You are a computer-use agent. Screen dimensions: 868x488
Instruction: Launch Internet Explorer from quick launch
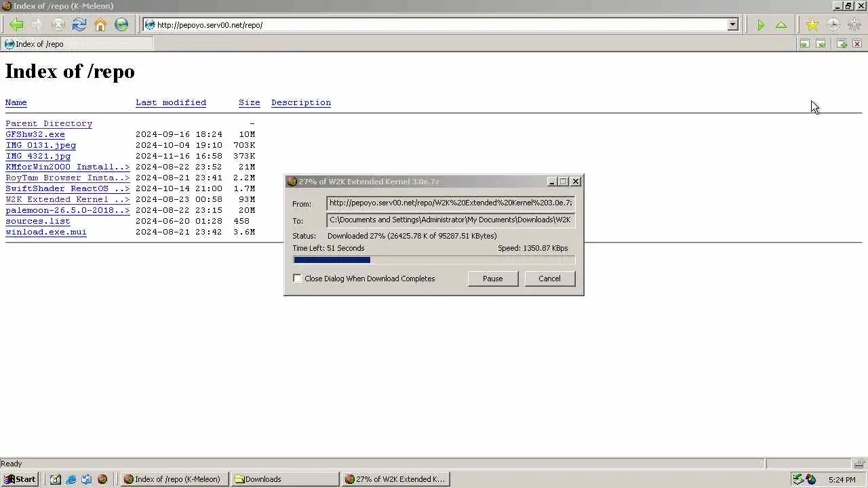(71, 479)
